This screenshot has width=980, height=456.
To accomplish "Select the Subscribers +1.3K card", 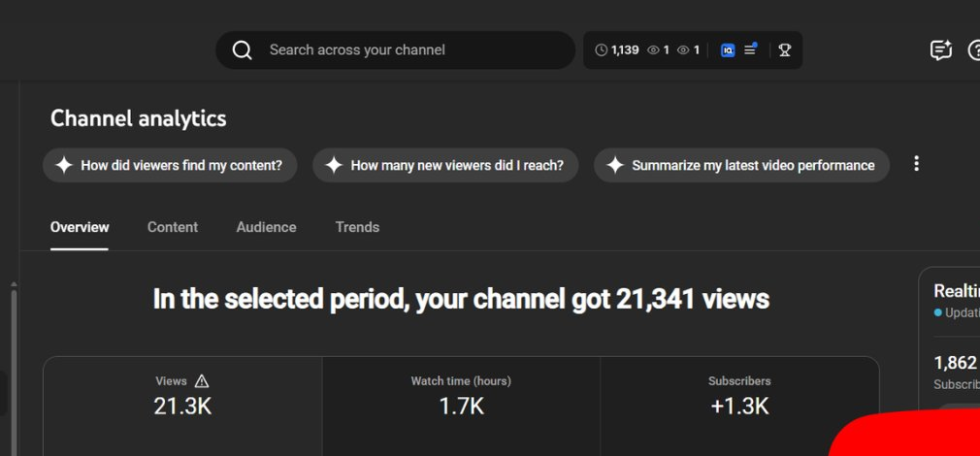I will click(x=739, y=406).
